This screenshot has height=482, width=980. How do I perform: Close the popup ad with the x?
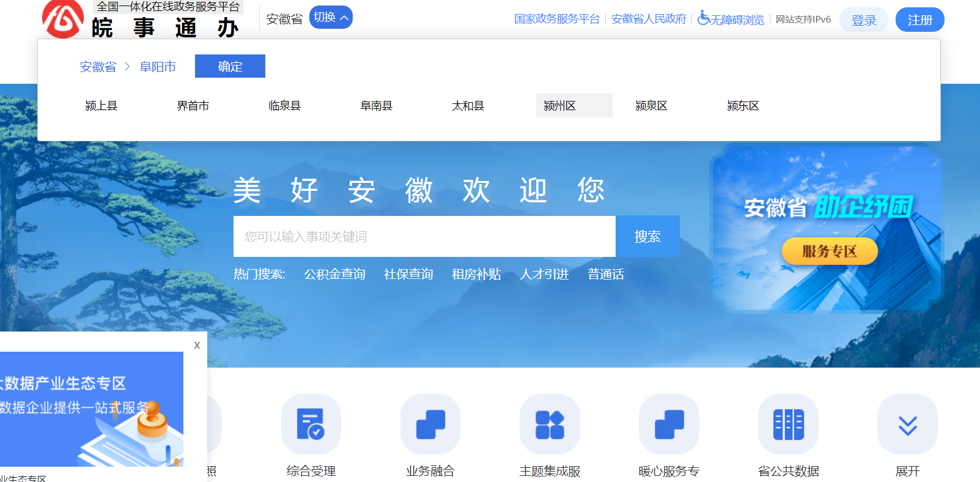coord(197,345)
